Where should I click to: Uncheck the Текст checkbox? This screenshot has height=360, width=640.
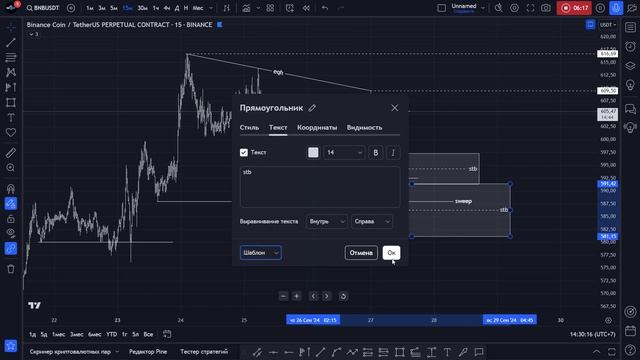click(x=244, y=153)
